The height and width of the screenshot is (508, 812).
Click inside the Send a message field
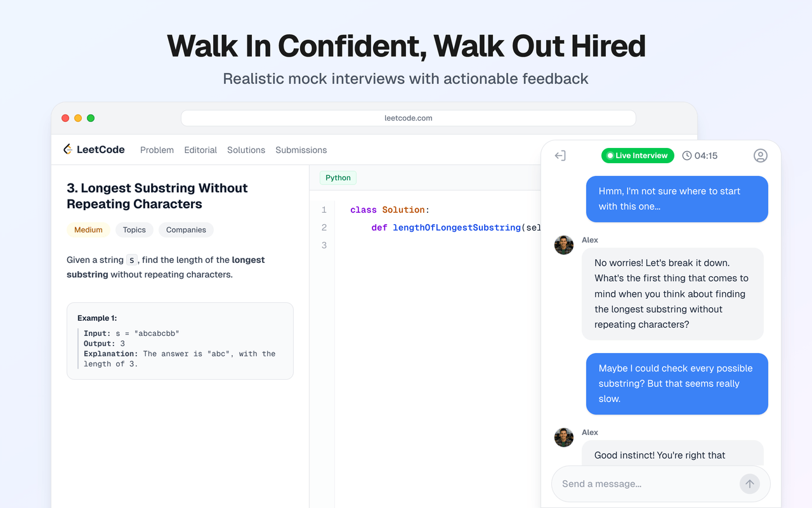click(634, 483)
